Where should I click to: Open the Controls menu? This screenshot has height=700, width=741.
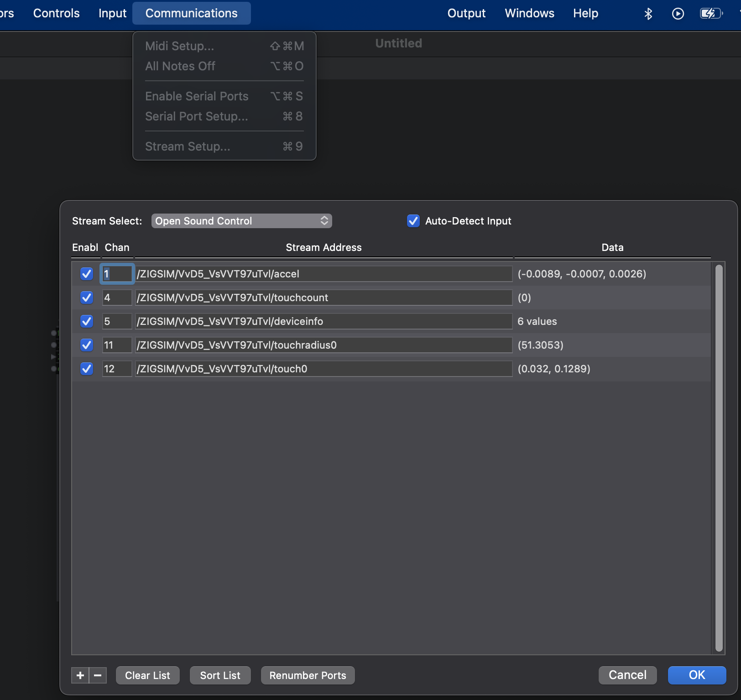pos(56,13)
